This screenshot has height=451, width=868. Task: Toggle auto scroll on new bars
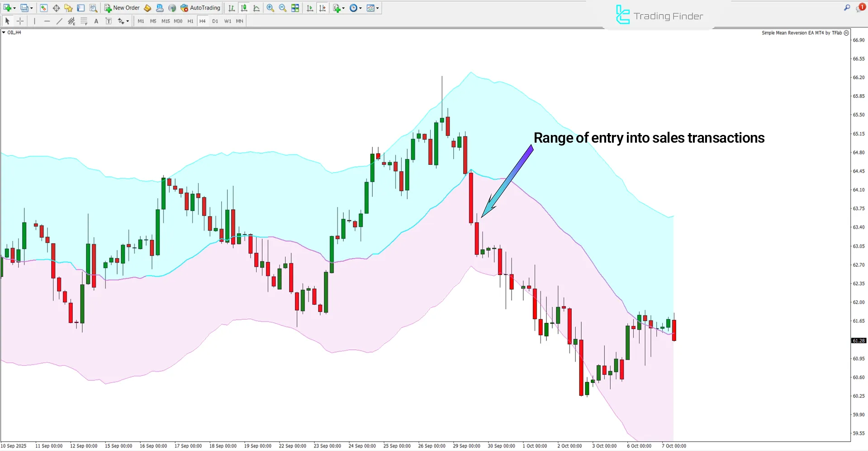pyautogui.click(x=310, y=8)
